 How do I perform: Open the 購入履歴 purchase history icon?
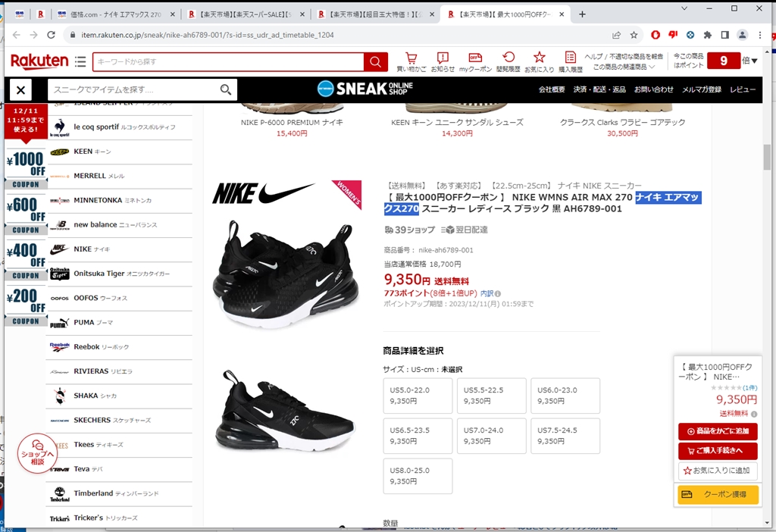click(x=570, y=62)
